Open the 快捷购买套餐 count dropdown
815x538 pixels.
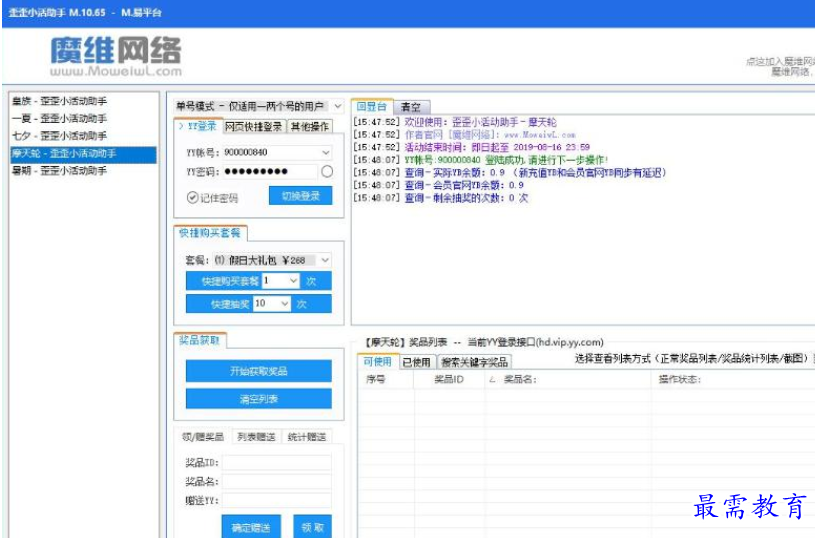[x=293, y=281]
